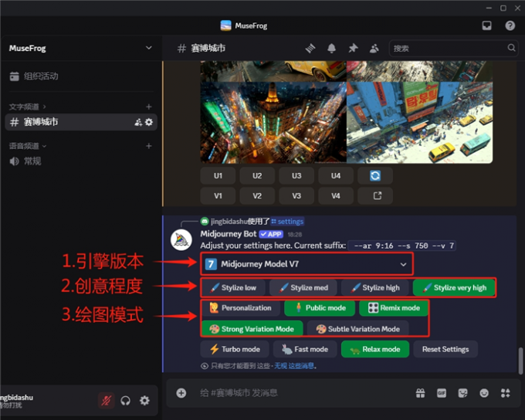This screenshot has height=420, width=525.
Task: Add a text channel with plus icon
Action: point(149,107)
